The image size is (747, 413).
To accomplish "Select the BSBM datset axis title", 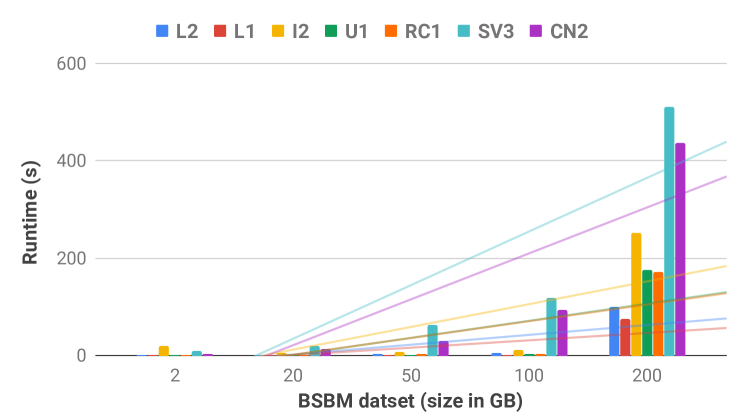I will click(411, 401).
